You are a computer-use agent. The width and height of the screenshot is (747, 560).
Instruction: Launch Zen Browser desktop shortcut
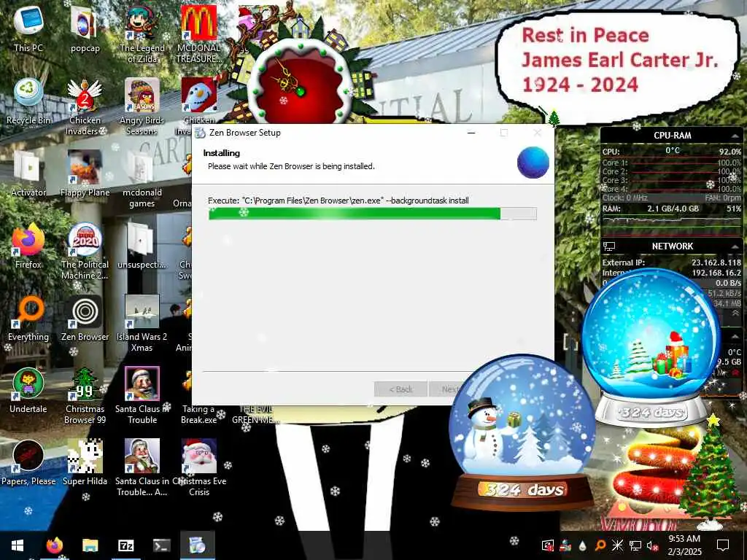tap(85, 318)
